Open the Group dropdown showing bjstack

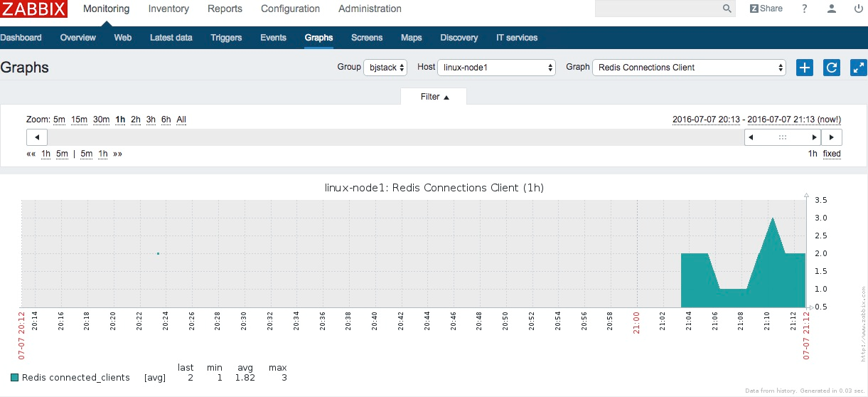tap(385, 68)
